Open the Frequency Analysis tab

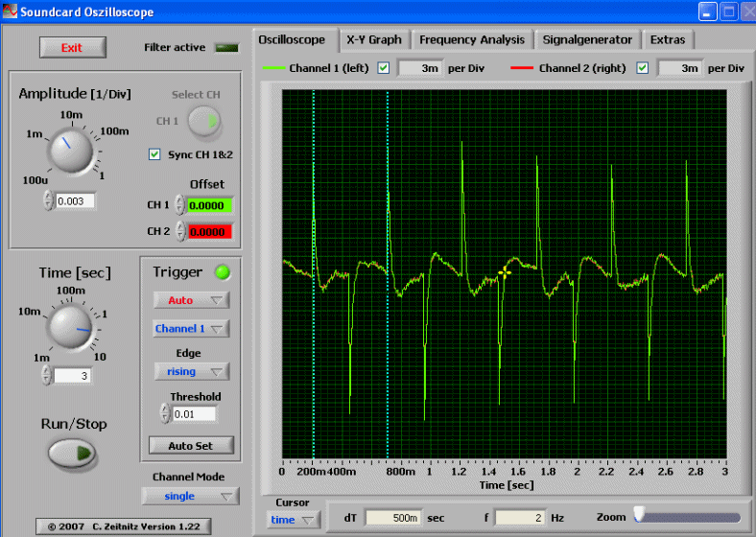click(x=471, y=40)
